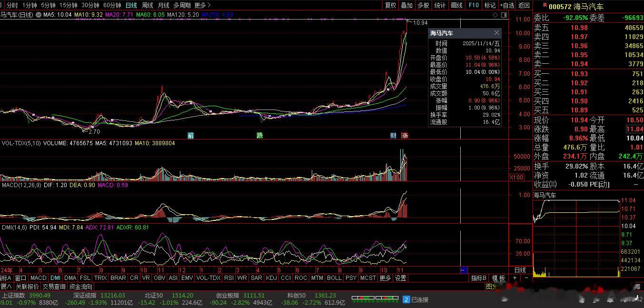Click the 已连接 connection status indicator

click(416, 299)
